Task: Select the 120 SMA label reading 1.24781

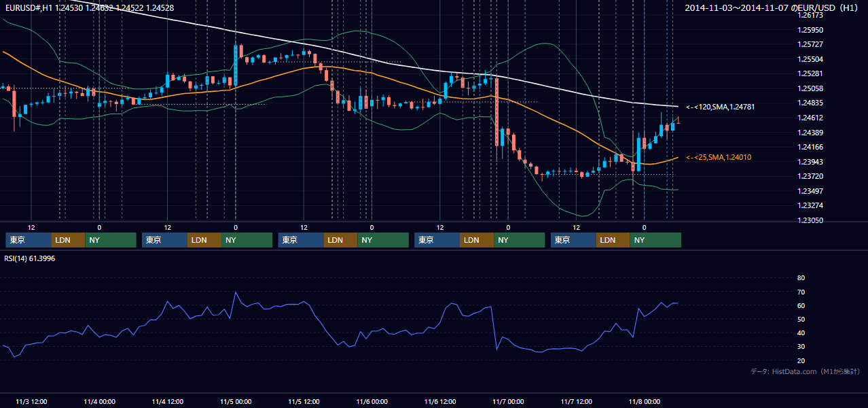Action: [720, 107]
